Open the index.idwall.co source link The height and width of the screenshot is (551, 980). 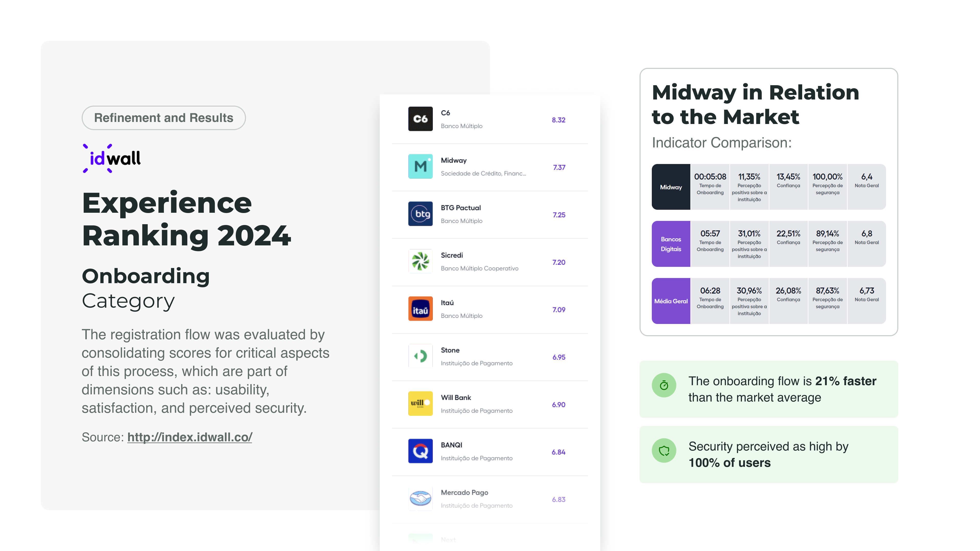coord(189,437)
